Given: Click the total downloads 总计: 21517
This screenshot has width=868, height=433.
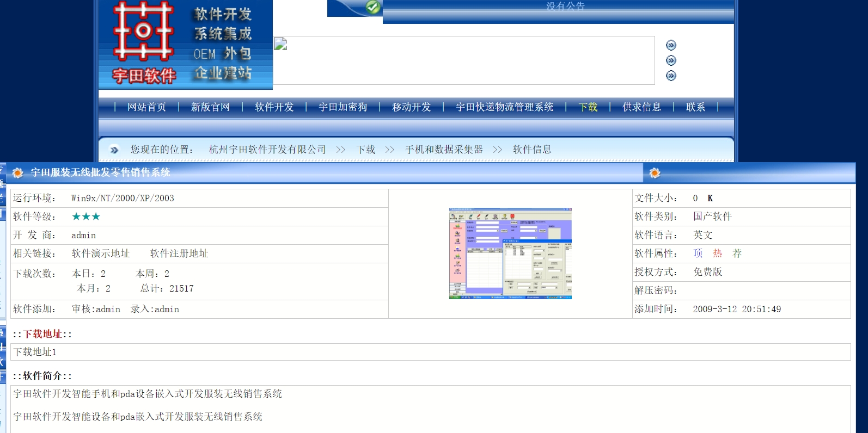Looking at the screenshot, I should 167,288.
